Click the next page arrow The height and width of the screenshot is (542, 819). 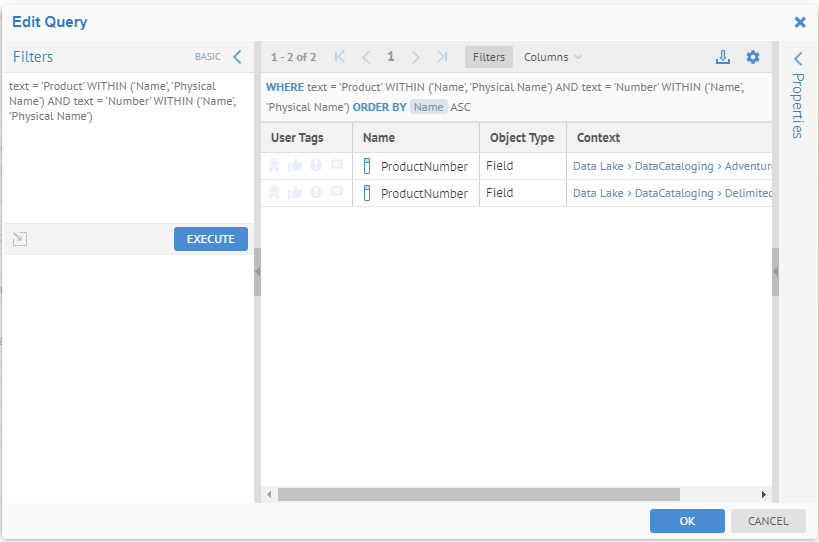click(416, 57)
